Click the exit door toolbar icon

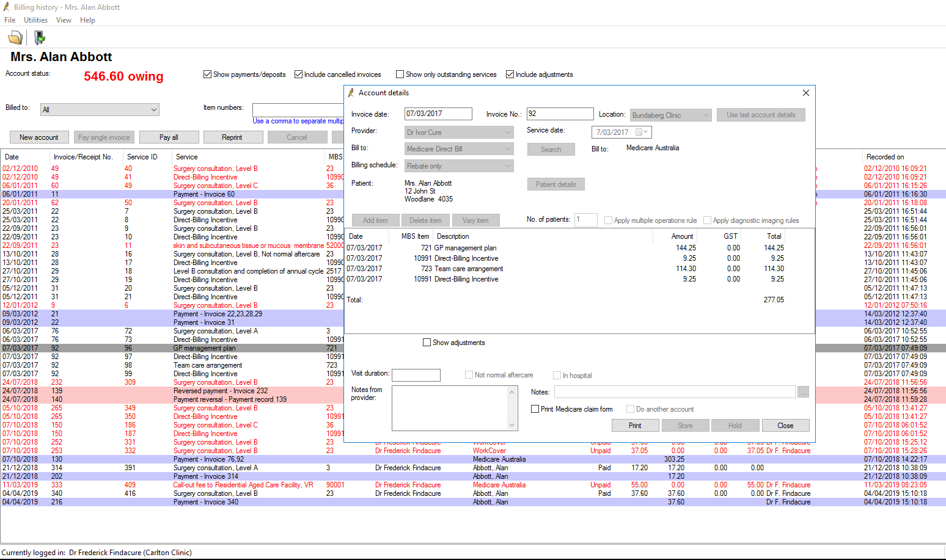coord(39,37)
